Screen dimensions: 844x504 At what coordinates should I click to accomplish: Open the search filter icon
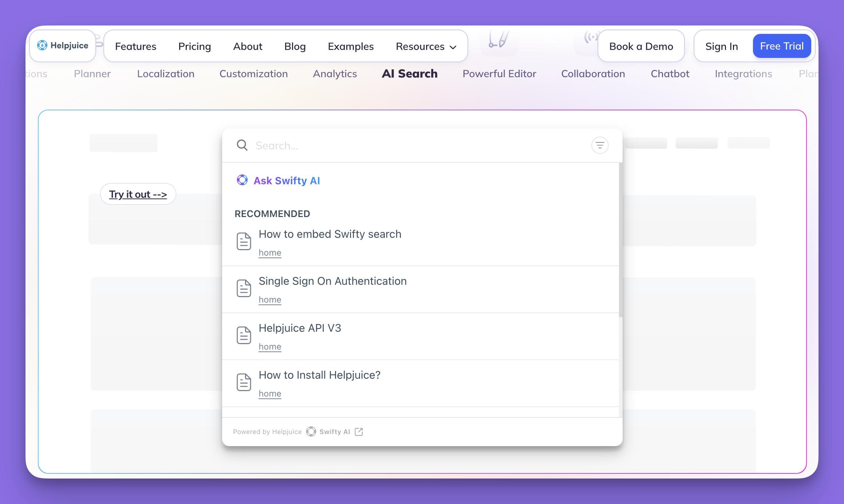point(600,145)
